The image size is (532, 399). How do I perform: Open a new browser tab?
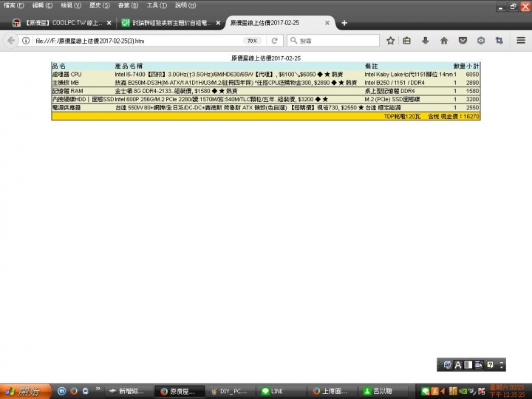pyautogui.click(x=344, y=23)
